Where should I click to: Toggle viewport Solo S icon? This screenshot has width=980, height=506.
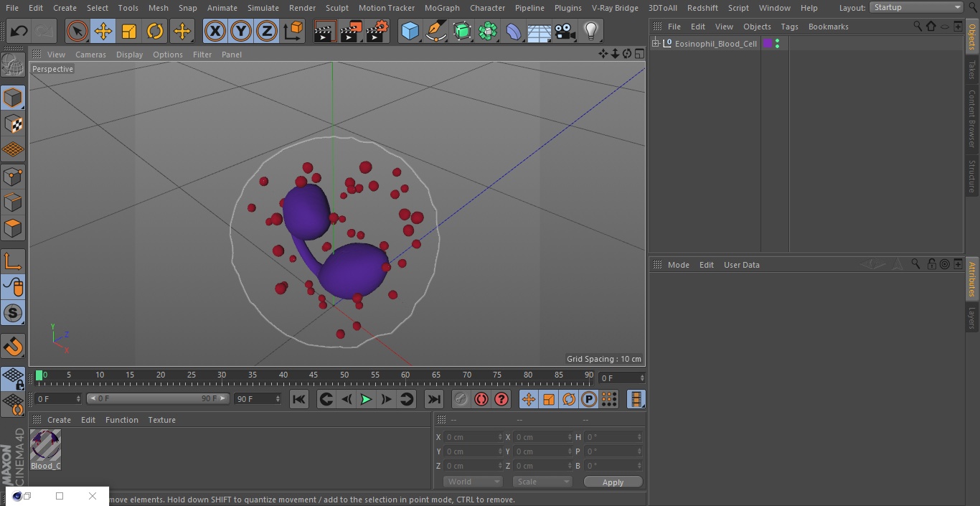(x=13, y=313)
